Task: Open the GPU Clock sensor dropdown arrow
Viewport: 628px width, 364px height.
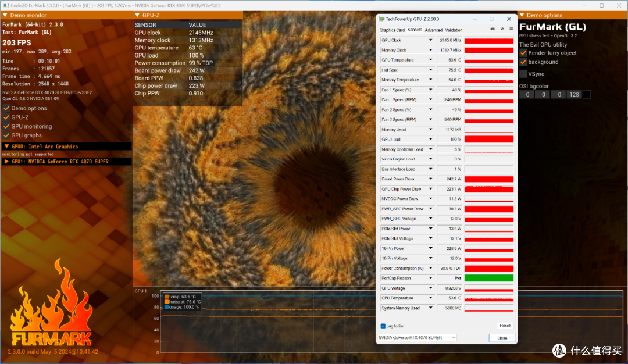Action: (x=430, y=40)
